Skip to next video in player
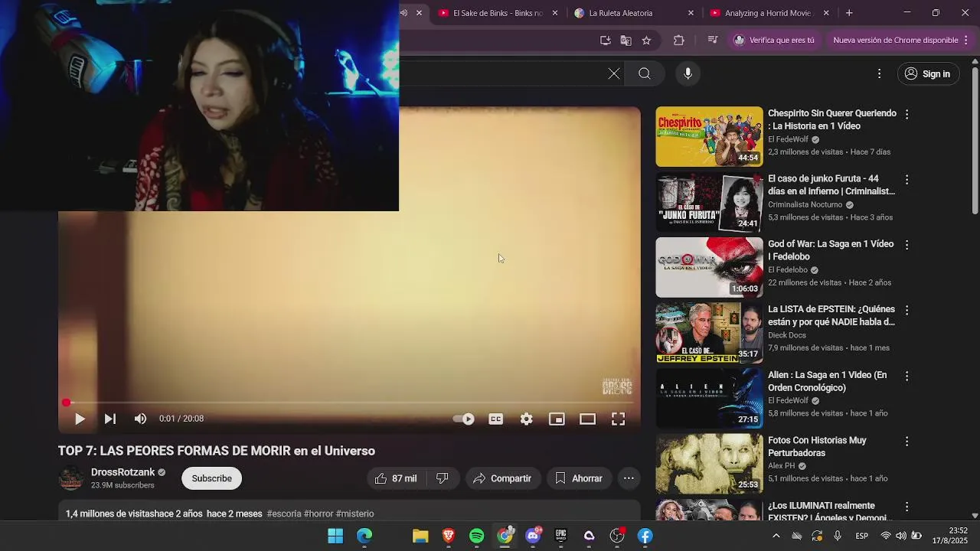This screenshot has height=551, width=980. [110, 419]
